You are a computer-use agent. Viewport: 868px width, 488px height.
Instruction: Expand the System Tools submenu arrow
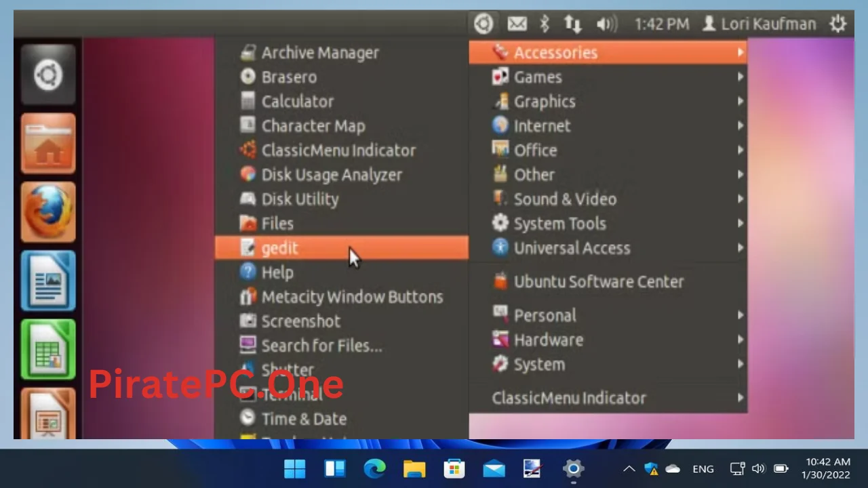pyautogui.click(x=741, y=224)
